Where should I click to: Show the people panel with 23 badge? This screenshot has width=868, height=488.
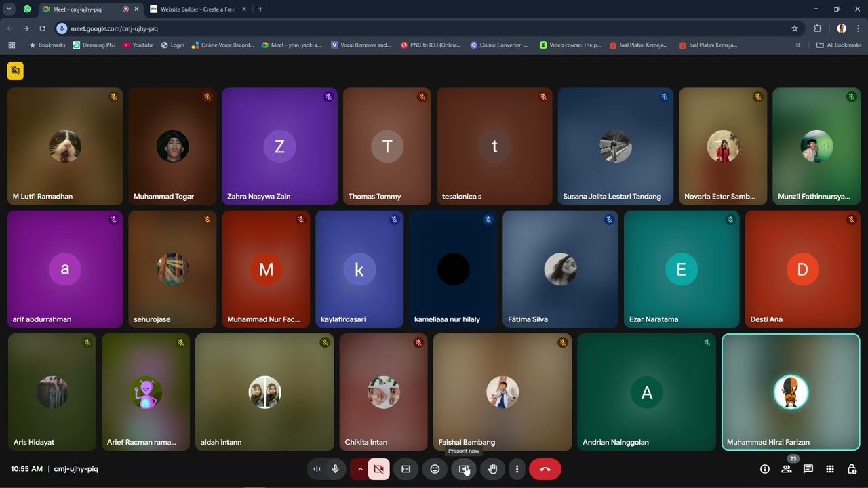point(787,468)
